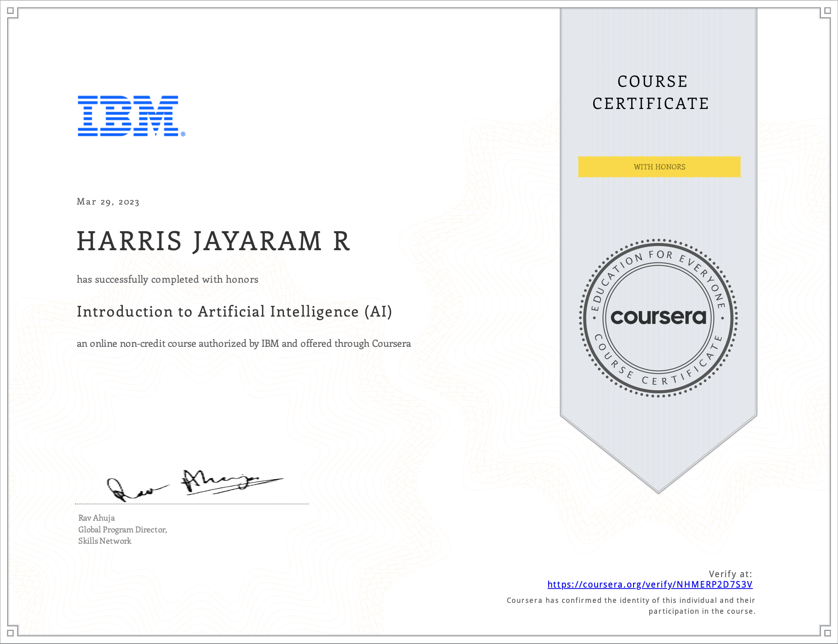Viewport: 838px width, 644px height.
Task: Click the course title Introduction to Artificial Intelligence
Action: pyautogui.click(x=234, y=312)
